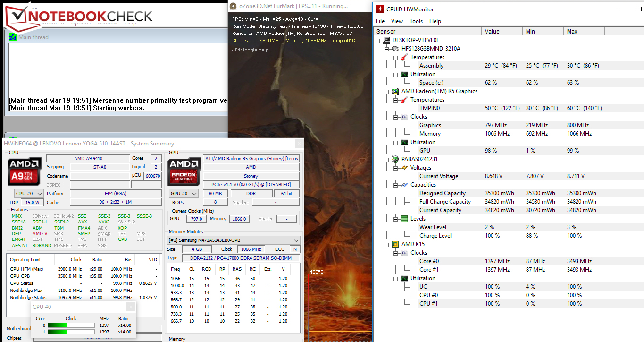
Task: Click the AMD Radeon R5 Graphics card icon
Action: pyautogui.click(x=395, y=91)
